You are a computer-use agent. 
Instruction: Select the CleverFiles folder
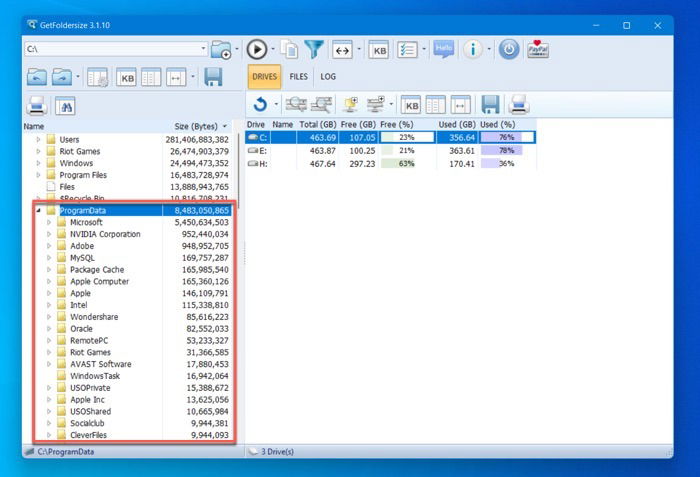[x=88, y=435]
